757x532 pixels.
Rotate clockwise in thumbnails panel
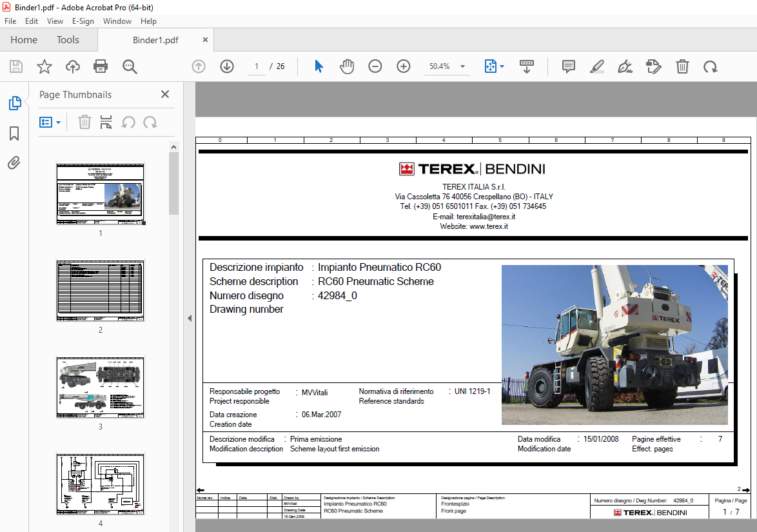tap(150, 122)
